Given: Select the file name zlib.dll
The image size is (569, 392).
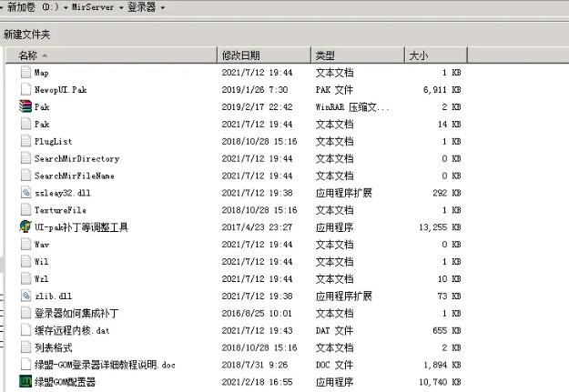Looking at the screenshot, I should (x=54, y=296).
